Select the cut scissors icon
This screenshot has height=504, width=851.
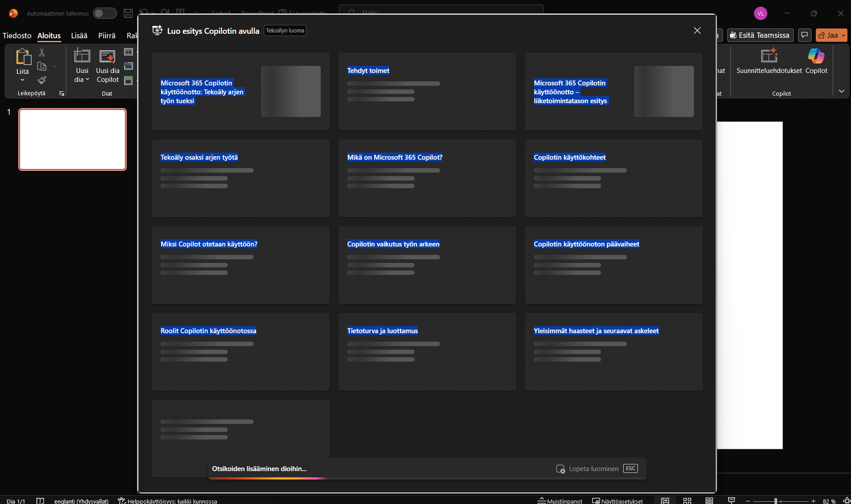pyautogui.click(x=42, y=52)
